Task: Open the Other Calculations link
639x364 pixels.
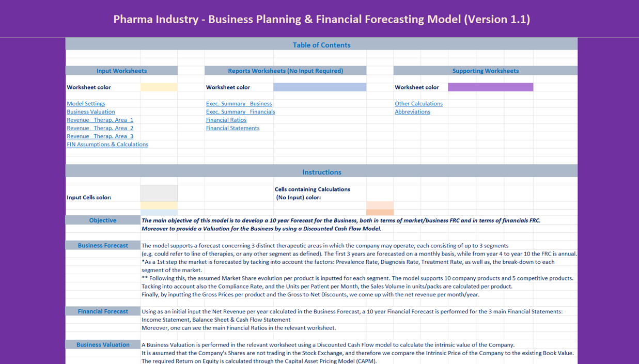Action: (x=418, y=104)
